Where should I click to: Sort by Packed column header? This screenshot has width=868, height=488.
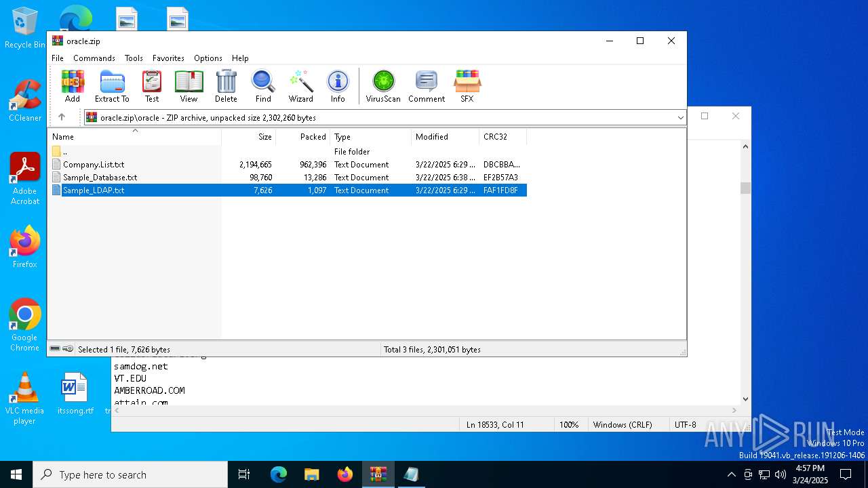tap(303, 137)
